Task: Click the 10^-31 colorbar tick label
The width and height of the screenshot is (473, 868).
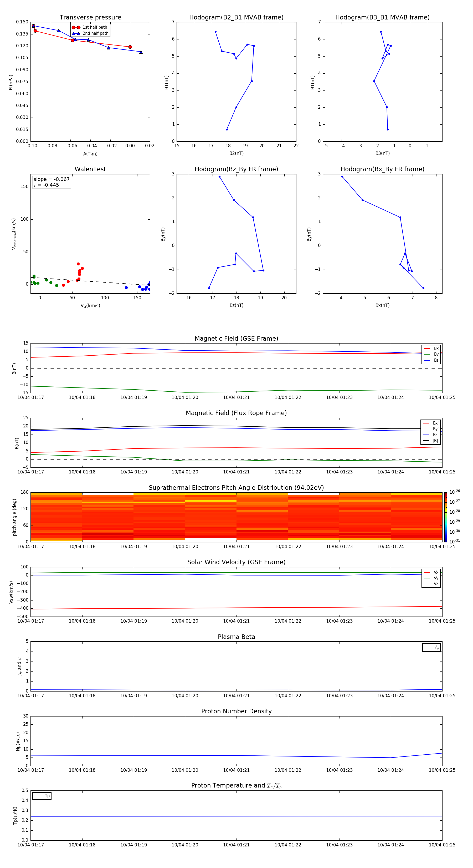Action: click(455, 542)
